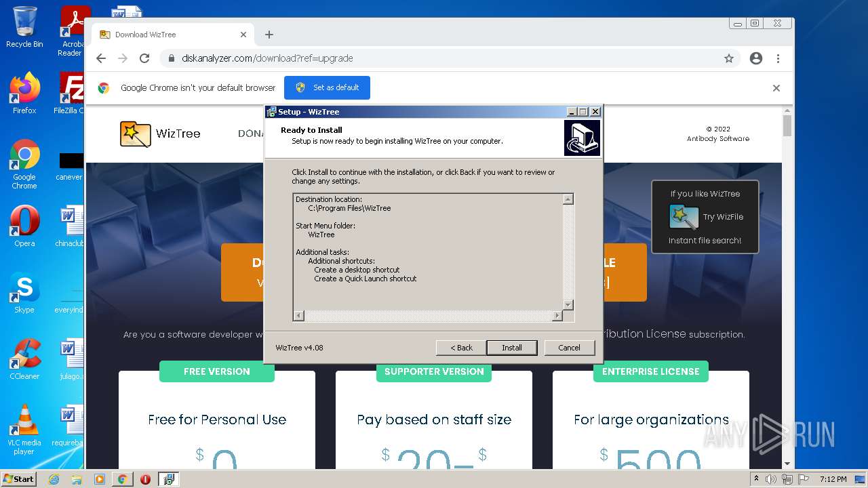868x488 pixels.
Task: Open the Skype desktop shortcut
Action: coord(24,293)
